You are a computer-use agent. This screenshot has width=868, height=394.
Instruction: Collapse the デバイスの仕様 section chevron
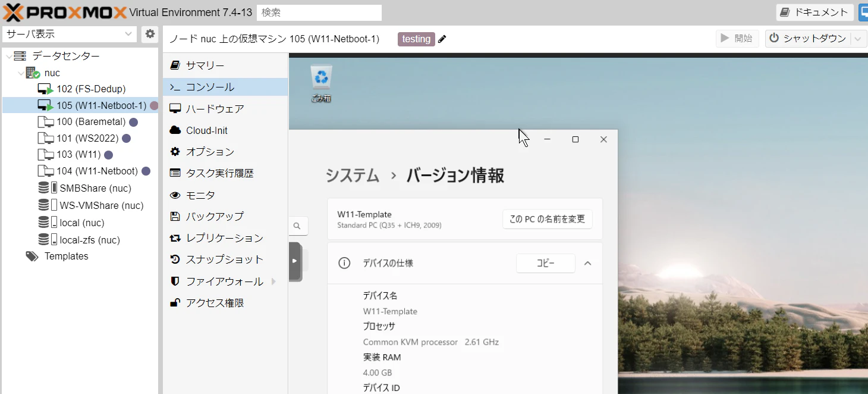tap(588, 263)
